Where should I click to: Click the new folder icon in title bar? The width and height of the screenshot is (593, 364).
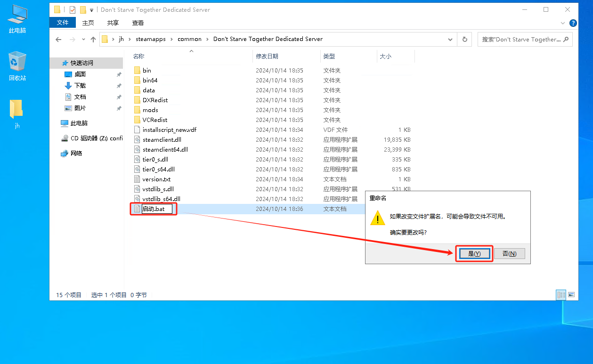[x=83, y=9]
